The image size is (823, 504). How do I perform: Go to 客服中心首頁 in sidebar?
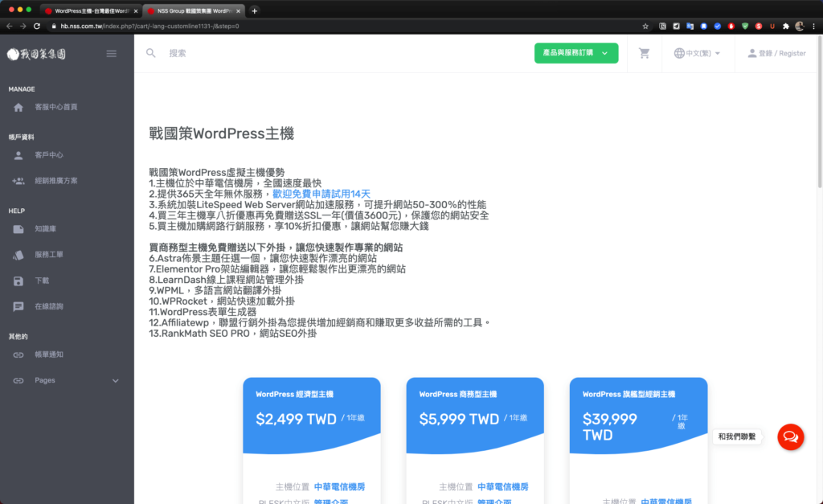[x=56, y=107]
